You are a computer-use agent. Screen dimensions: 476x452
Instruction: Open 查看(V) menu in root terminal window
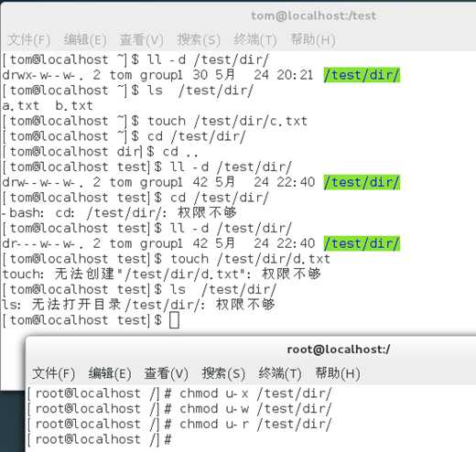coord(166,373)
